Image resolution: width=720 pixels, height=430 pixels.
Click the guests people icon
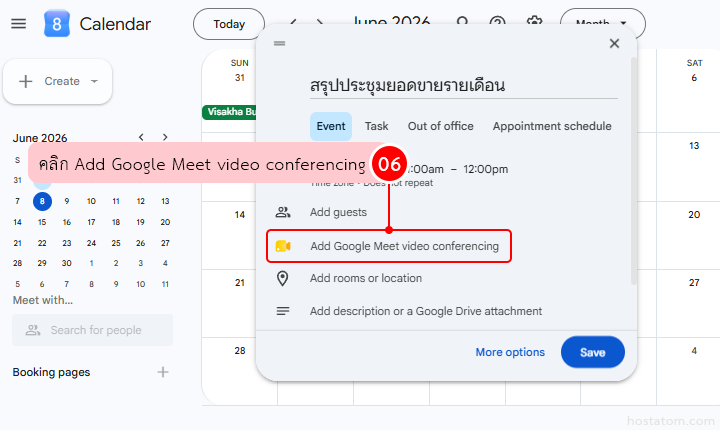click(282, 212)
